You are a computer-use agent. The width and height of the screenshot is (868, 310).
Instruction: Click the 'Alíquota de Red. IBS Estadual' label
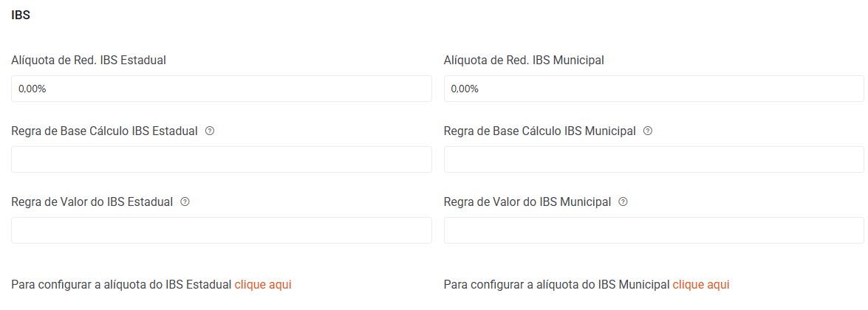(x=89, y=61)
